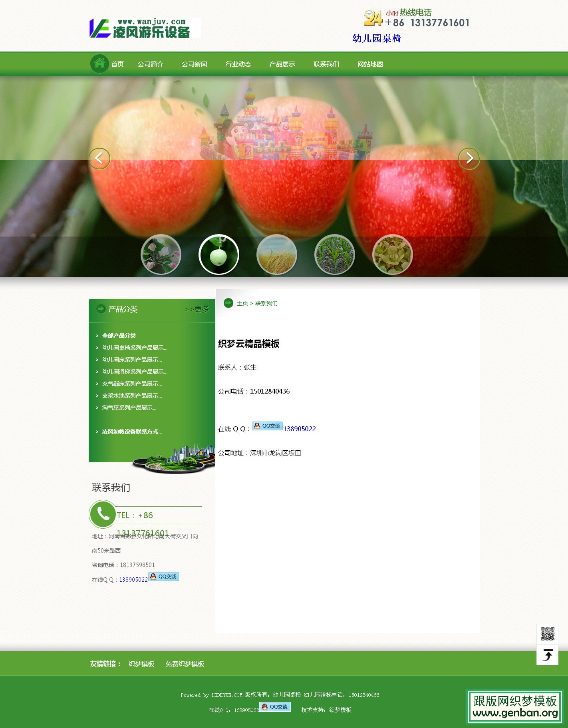Click the previous slide arrow on banner
The width and height of the screenshot is (568, 728).
click(99, 159)
